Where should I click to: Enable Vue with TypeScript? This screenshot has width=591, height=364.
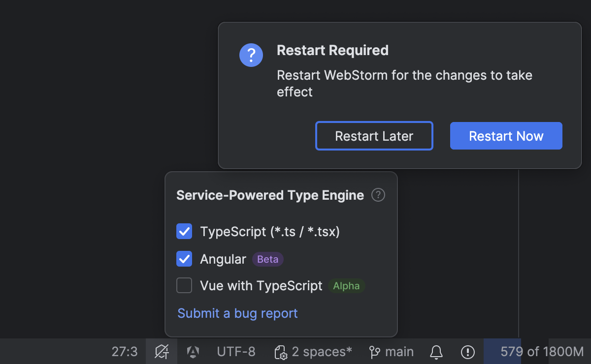[x=184, y=285]
